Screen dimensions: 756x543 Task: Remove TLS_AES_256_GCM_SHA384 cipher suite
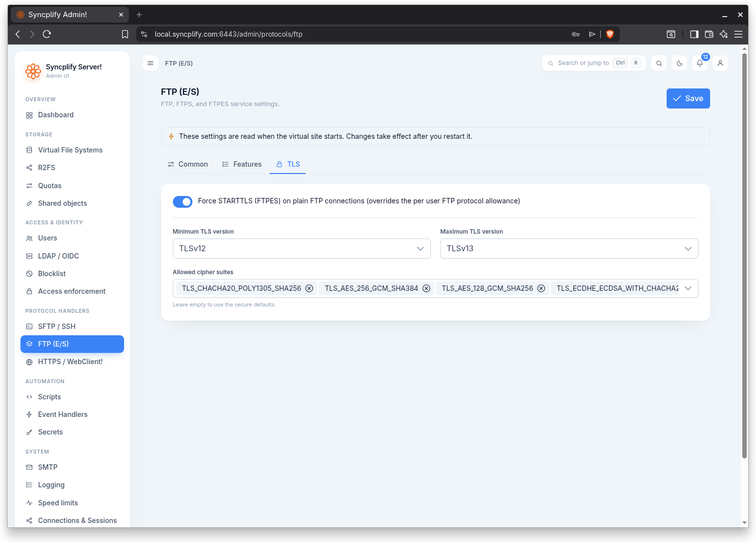pyautogui.click(x=426, y=288)
